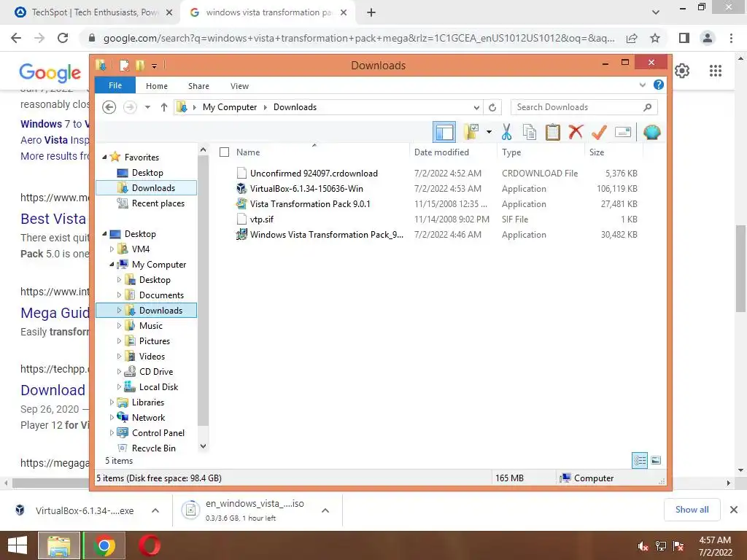Click the Cut scissors icon in Explorer toolbar
This screenshot has width=747, height=560.
point(506,132)
